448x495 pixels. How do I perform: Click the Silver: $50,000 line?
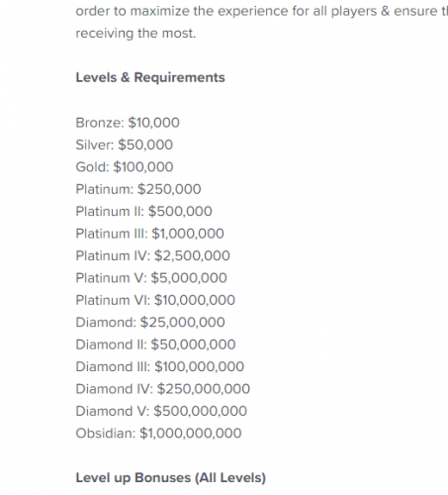125,145
